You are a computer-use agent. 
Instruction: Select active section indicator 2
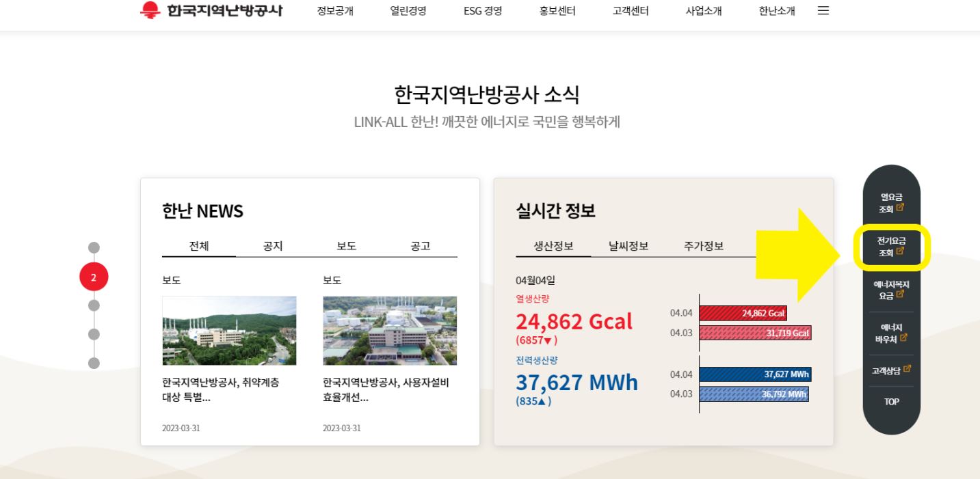(x=94, y=277)
